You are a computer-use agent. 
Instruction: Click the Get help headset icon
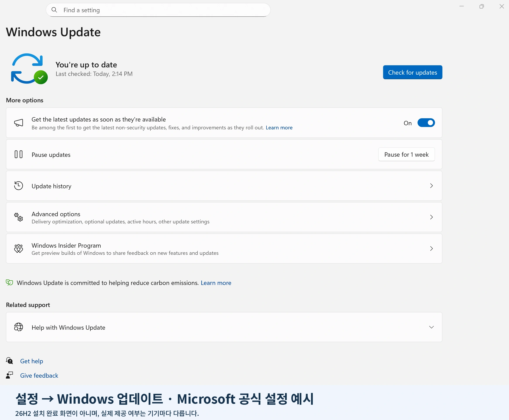tap(9, 361)
